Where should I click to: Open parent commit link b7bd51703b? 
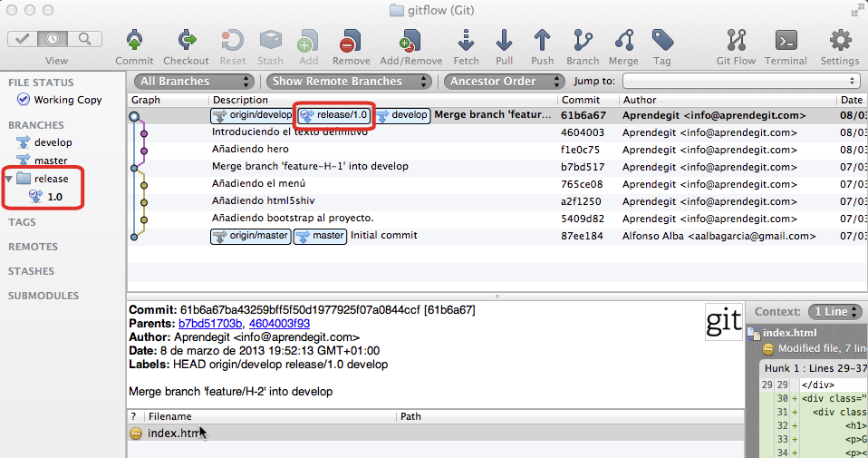click(210, 324)
